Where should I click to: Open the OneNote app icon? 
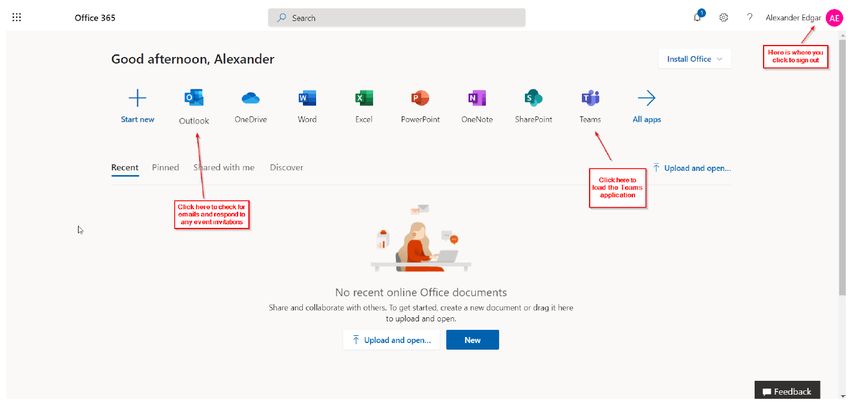click(x=477, y=98)
